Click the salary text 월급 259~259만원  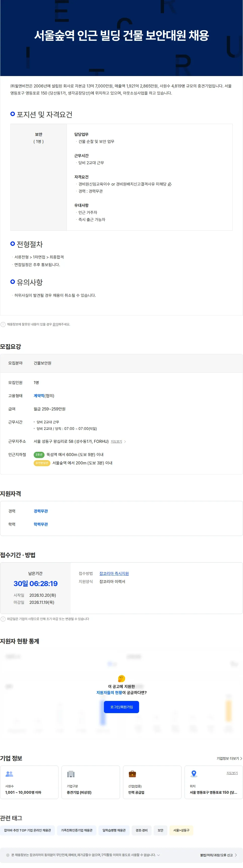click(49, 409)
